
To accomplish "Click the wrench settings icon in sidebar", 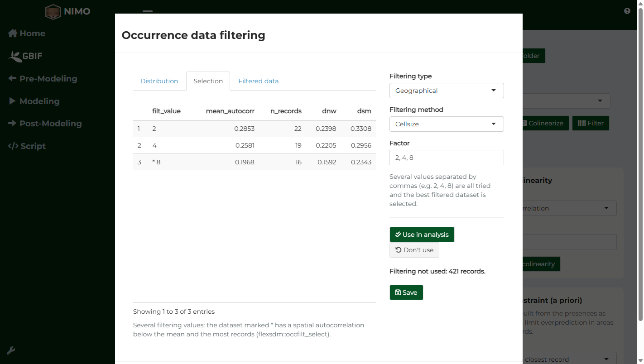I will 11,350.
